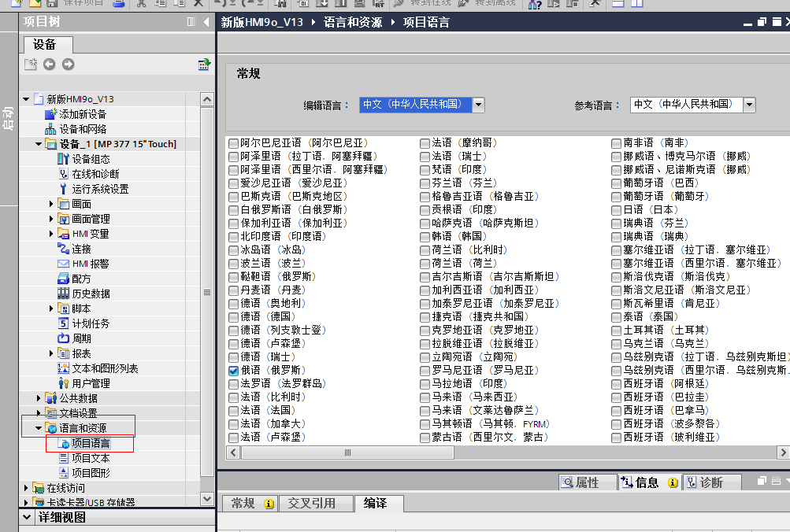Collapse the project tree panel with left arrow
This screenshot has width=790, height=532.
click(x=206, y=22)
